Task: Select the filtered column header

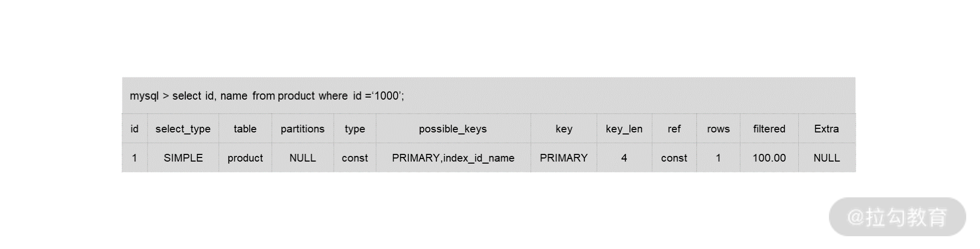Action: pos(769,129)
